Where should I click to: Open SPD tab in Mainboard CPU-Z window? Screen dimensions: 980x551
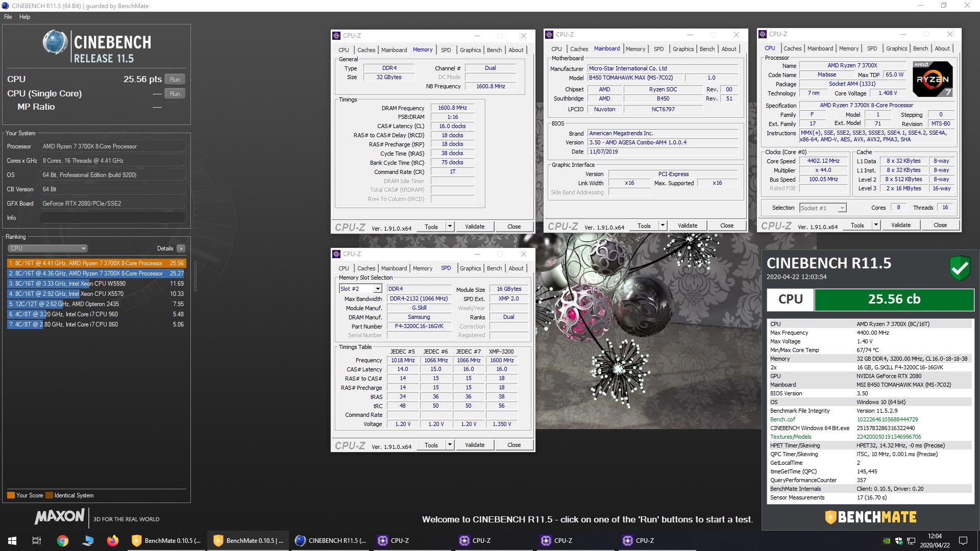[x=659, y=49]
